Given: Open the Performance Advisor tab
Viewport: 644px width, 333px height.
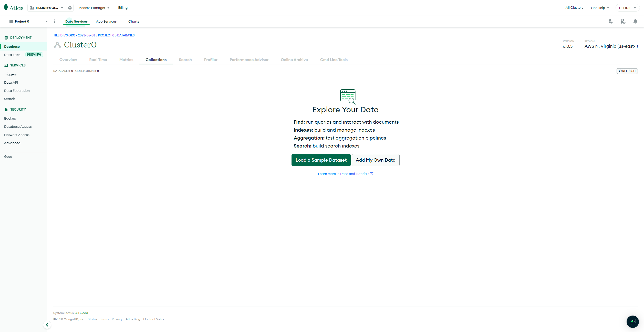Looking at the screenshot, I should tap(249, 60).
